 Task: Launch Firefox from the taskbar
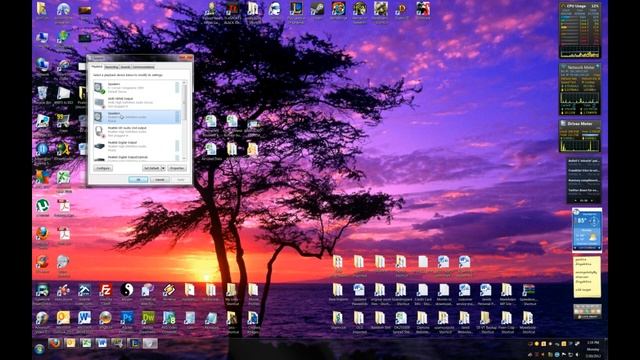coord(55,343)
